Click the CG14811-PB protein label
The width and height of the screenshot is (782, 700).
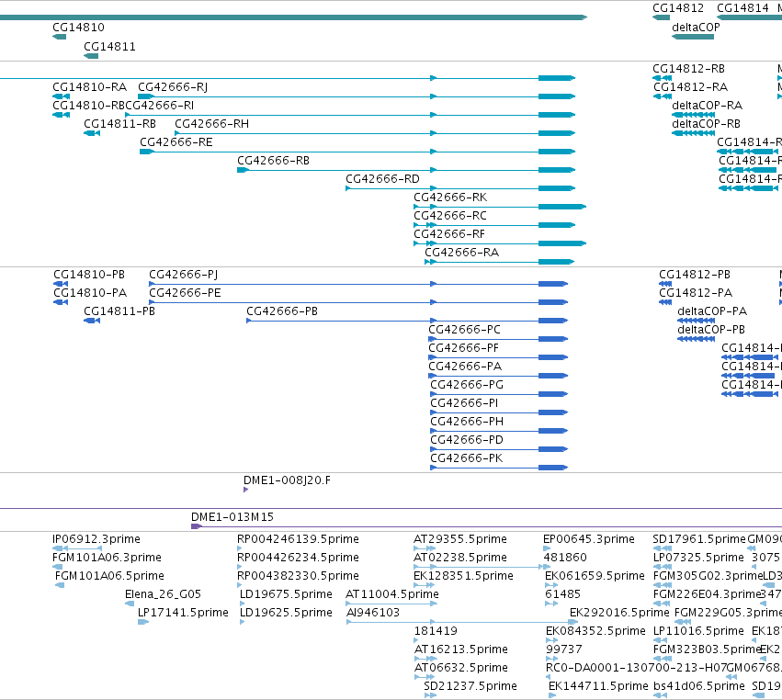(119, 311)
